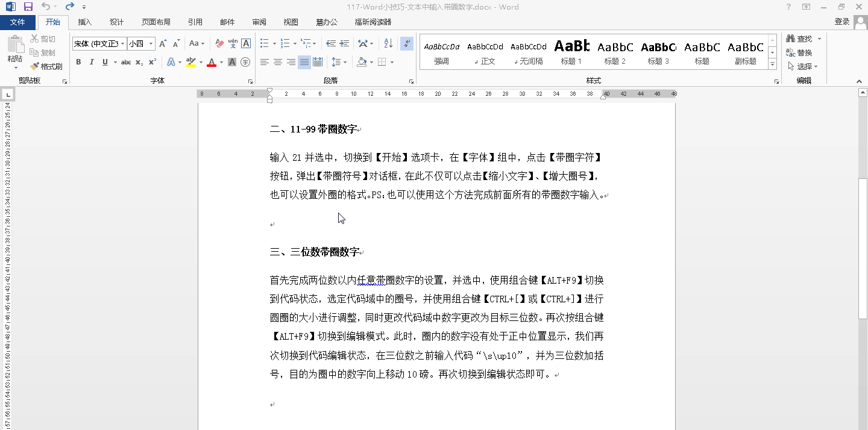Toggle the Show/Hide paragraph marks button
The width and height of the screenshot is (868, 430).
(x=406, y=43)
